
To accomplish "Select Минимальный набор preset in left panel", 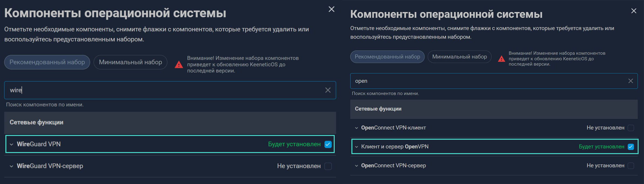I will click(130, 62).
